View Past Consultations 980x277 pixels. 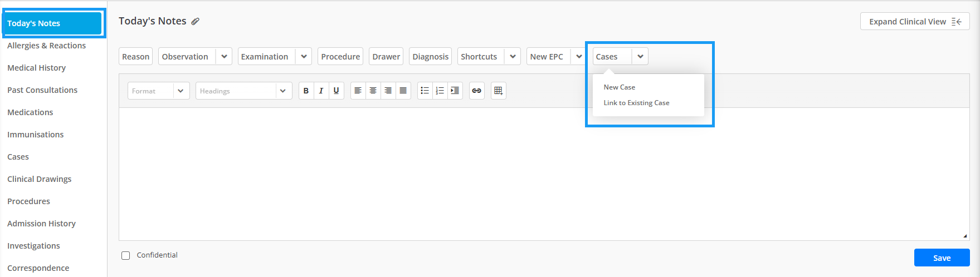42,90
